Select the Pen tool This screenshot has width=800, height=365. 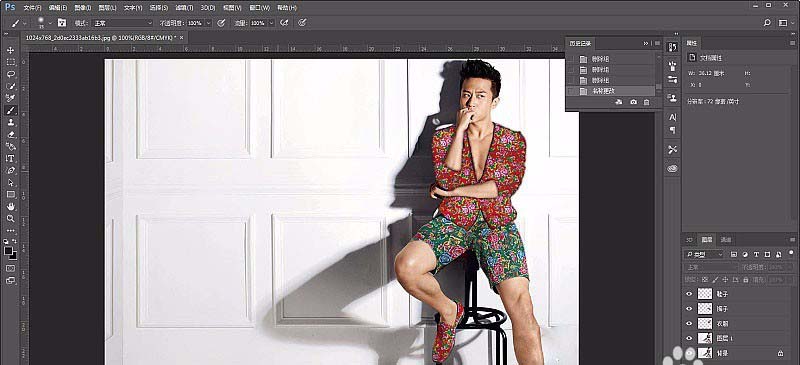(11, 170)
